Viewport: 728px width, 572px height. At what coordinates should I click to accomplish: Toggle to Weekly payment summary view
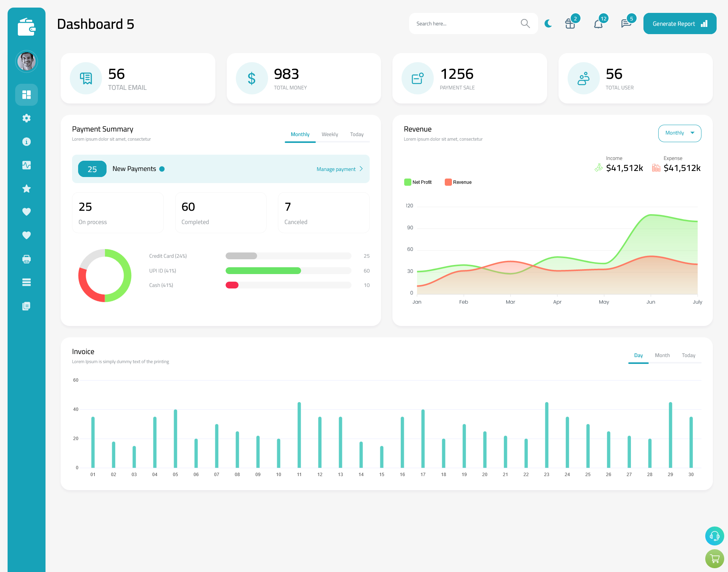click(329, 134)
